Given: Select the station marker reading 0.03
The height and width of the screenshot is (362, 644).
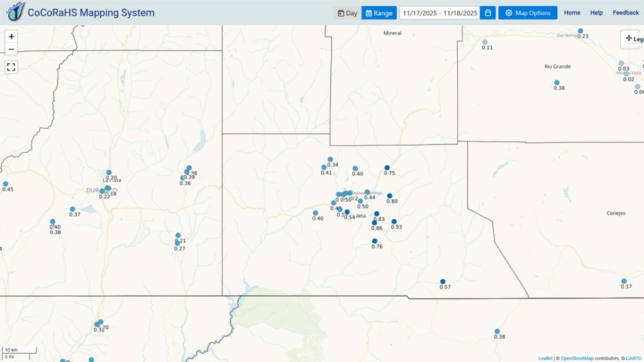Looking at the screenshot, I should pyautogui.click(x=621, y=63).
